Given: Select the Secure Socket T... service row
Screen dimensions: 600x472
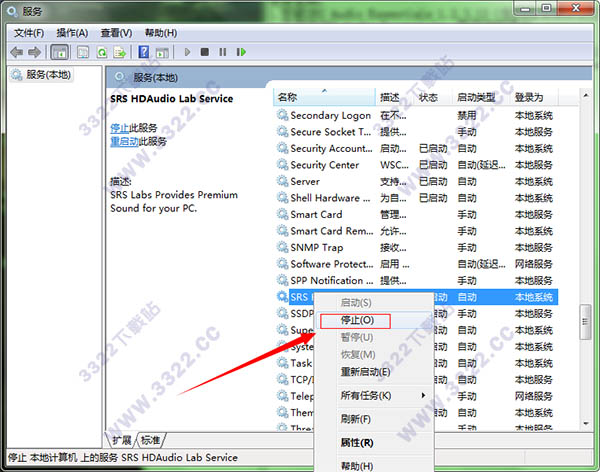Looking at the screenshot, I should coord(415,132).
